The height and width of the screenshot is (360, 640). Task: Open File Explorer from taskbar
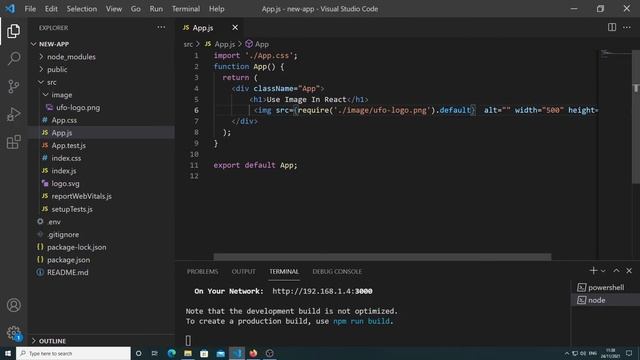[x=188, y=353]
